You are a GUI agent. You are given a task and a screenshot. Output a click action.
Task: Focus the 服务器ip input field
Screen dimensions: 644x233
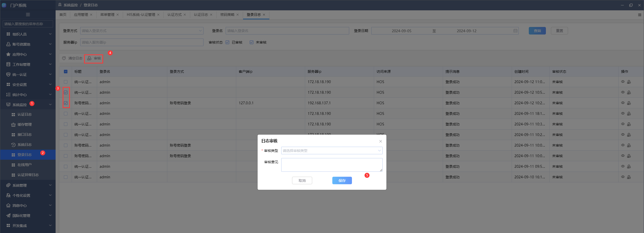coord(142,42)
